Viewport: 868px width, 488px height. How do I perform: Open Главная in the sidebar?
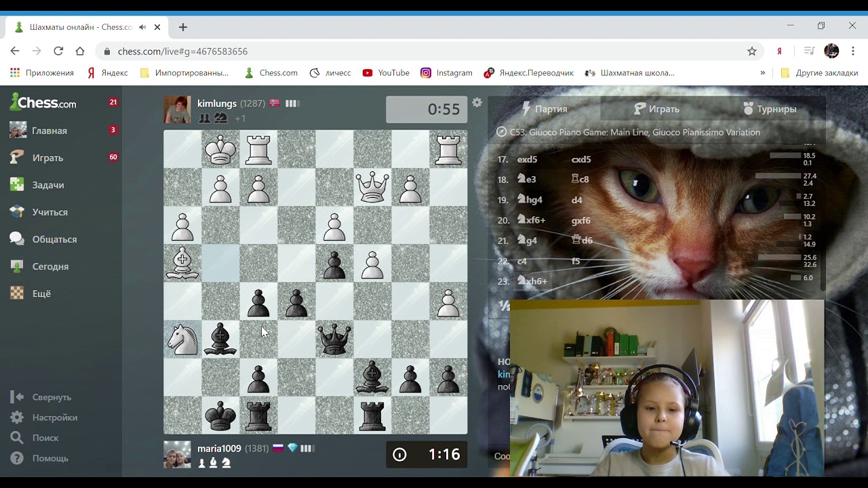click(49, 131)
